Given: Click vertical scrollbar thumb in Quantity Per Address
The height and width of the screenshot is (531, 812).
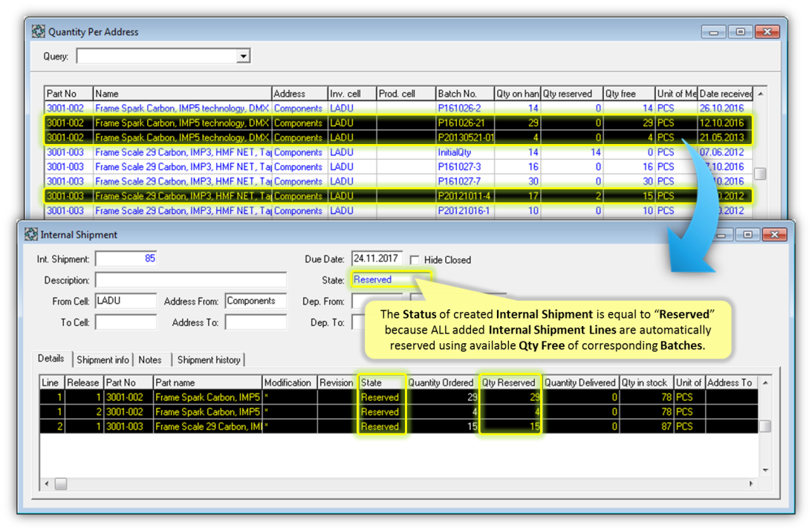Looking at the screenshot, I should pyautogui.click(x=760, y=173).
